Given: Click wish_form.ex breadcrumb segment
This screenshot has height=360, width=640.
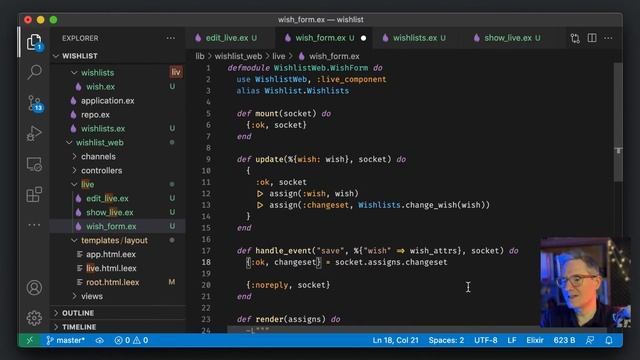Looking at the screenshot, I should (x=329, y=56).
